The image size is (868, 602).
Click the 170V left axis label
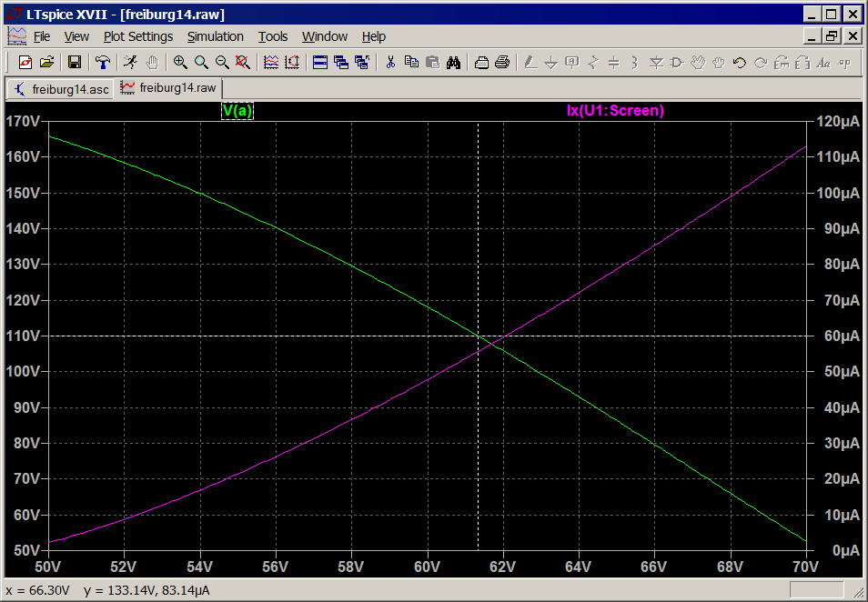(24, 121)
